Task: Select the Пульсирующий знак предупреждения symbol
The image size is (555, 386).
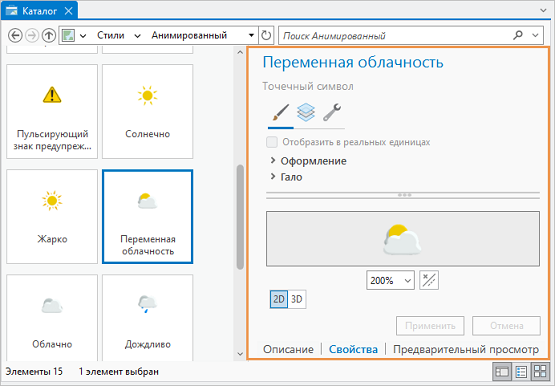Action: 52,111
